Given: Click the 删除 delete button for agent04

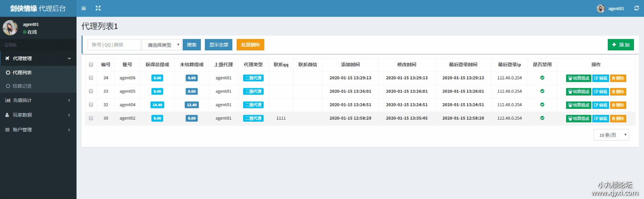Looking at the screenshot, I should click(618, 105).
